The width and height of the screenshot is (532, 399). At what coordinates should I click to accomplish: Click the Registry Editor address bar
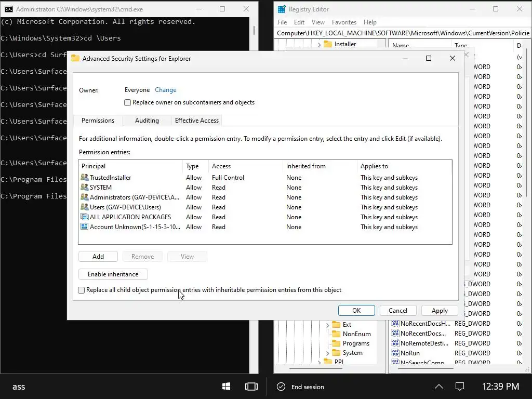point(403,33)
